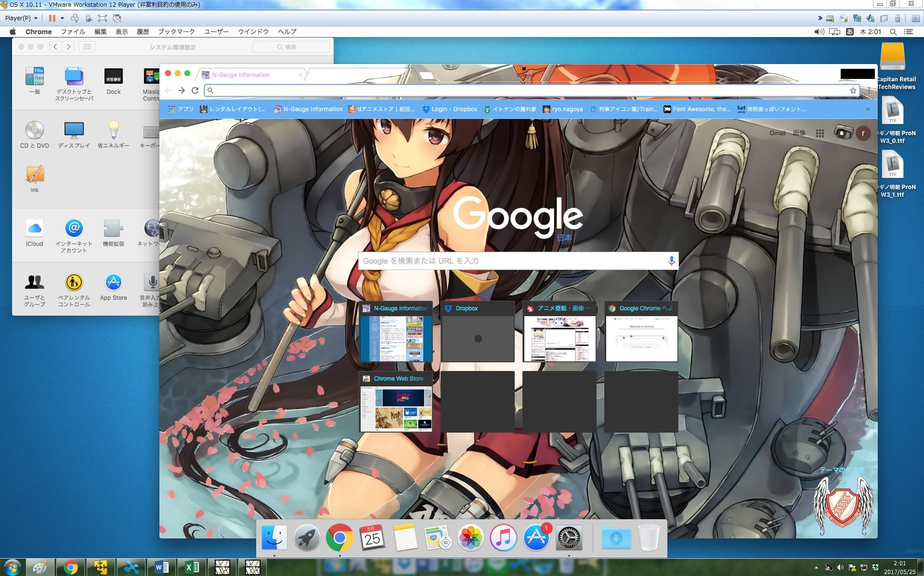Viewport: 924px width, 576px height.
Task: Open Launchpad from the Dock
Action: [x=307, y=538]
